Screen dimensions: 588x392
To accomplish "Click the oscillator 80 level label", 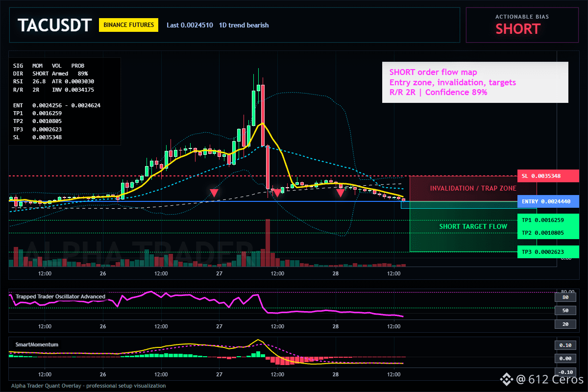I will (565, 297).
